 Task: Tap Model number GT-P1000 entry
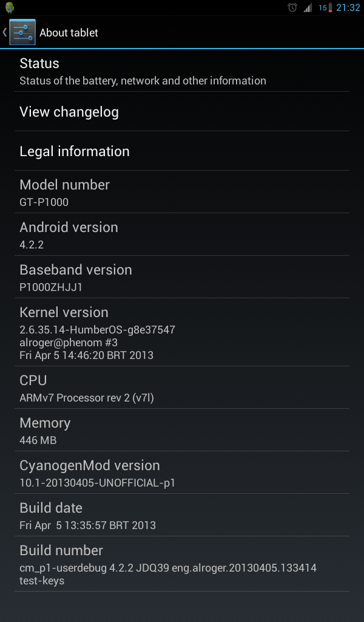click(x=182, y=192)
